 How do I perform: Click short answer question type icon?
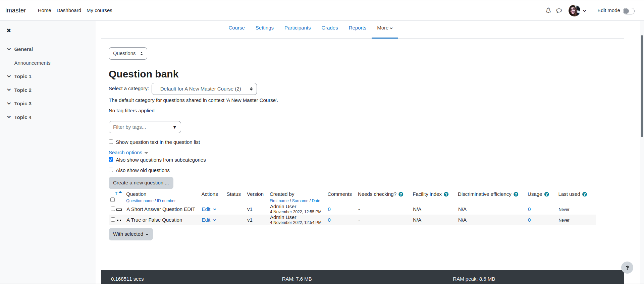point(119,209)
